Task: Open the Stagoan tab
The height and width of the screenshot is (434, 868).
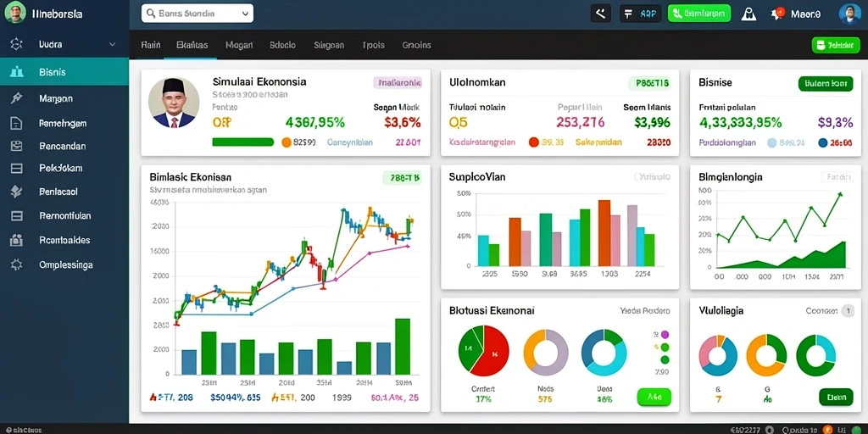Action: pos(329,45)
